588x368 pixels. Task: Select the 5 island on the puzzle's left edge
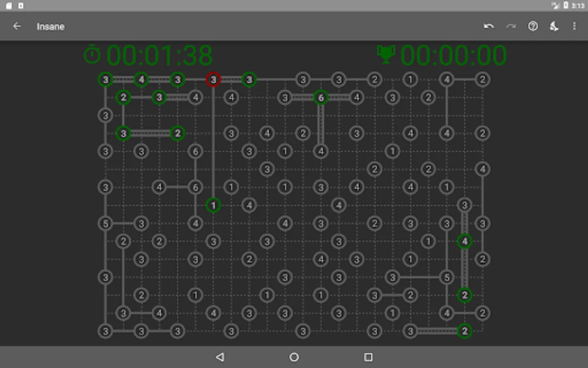click(105, 223)
